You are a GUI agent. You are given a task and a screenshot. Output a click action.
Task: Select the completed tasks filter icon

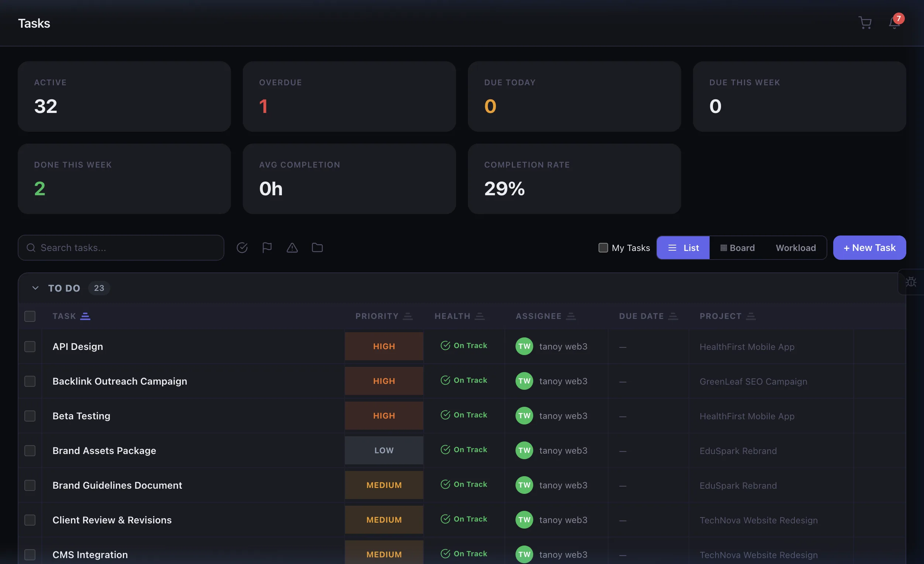tap(242, 248)
